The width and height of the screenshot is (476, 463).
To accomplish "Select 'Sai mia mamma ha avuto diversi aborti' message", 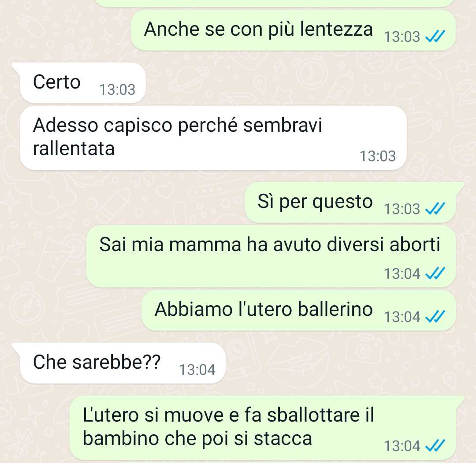I will 271,256.
